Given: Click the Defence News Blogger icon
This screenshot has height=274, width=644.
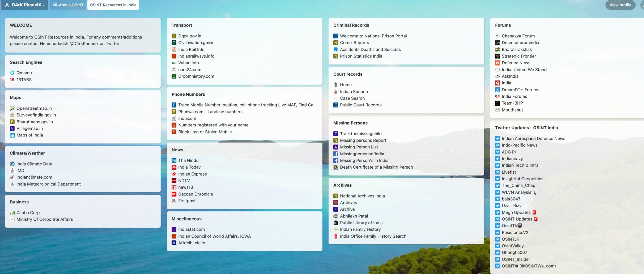Looking at the screenshot, I should point(498,63).
